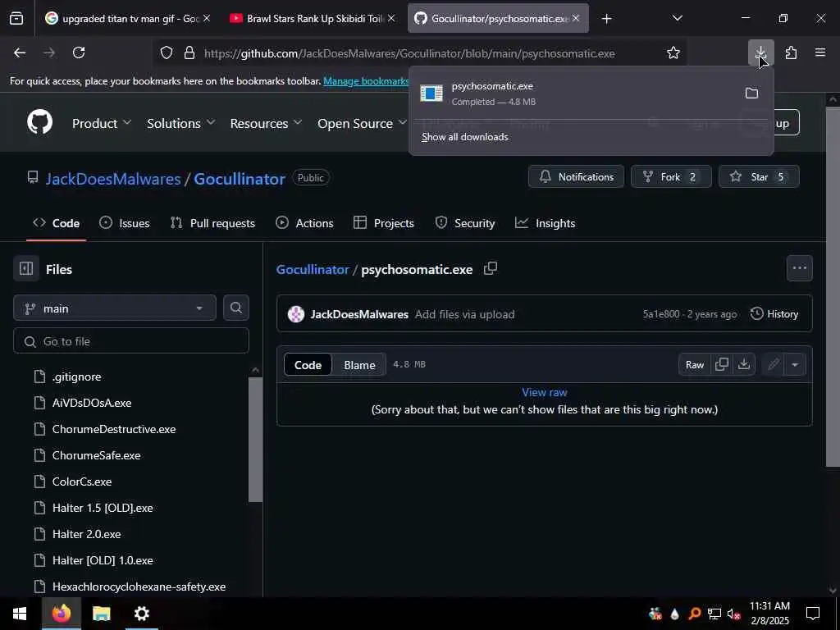Focus the Go to file field
The image size is (840, 630).
(131, 341)
